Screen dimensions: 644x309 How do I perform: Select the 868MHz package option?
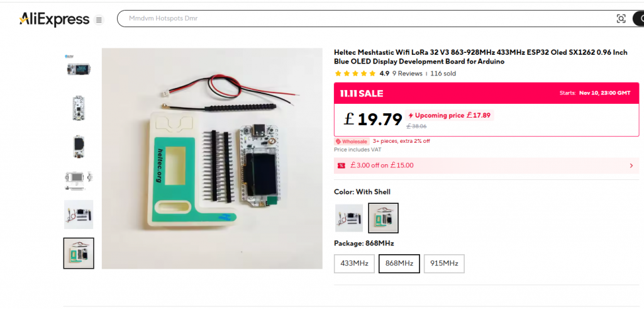[x=399, y=264]
